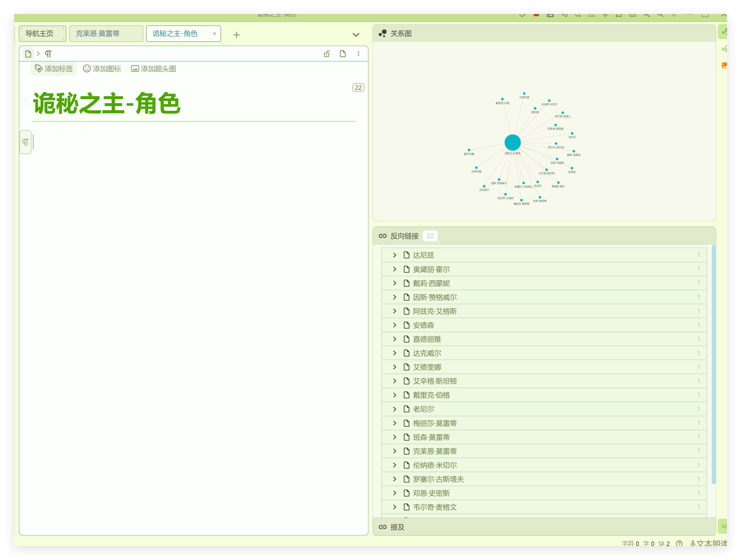Image resolution: width=741 pixels, height=560 pixels.
Task: Click the 添加图标 button
Action: [102, 68]
